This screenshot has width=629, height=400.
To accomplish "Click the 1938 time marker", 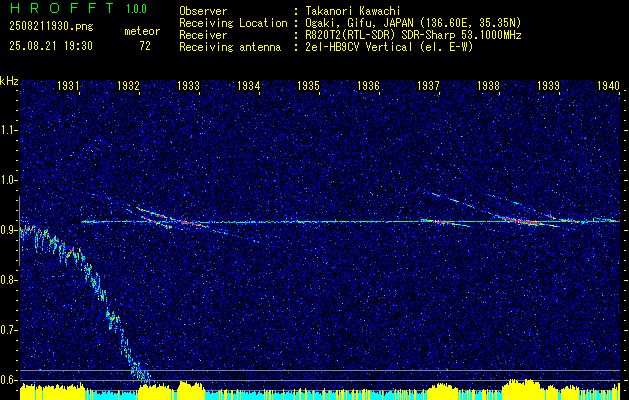I will click(x=488, y=86).
